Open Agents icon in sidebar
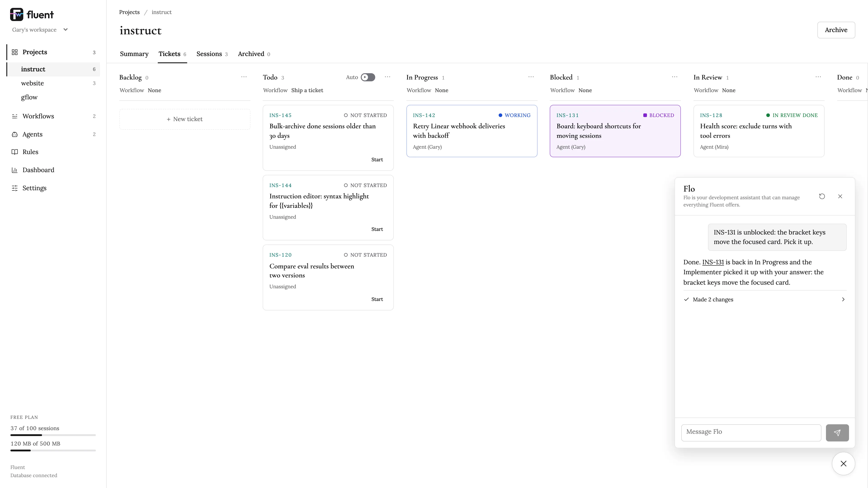Viewport: 868px width, 488px height. coord(14,134)
